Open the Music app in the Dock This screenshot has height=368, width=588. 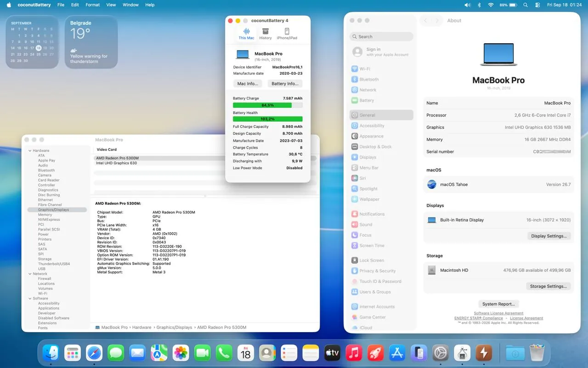coord(354,353)
